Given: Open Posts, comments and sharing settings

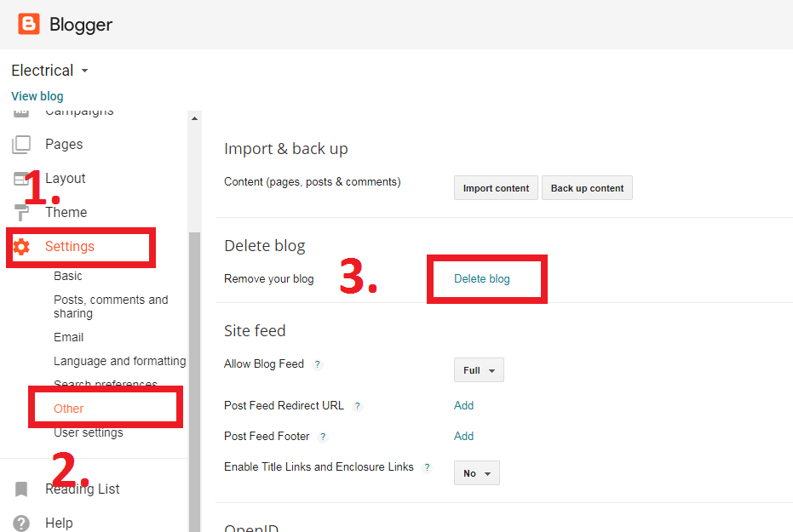Looking at the screenshot, I should click(111, 306).
